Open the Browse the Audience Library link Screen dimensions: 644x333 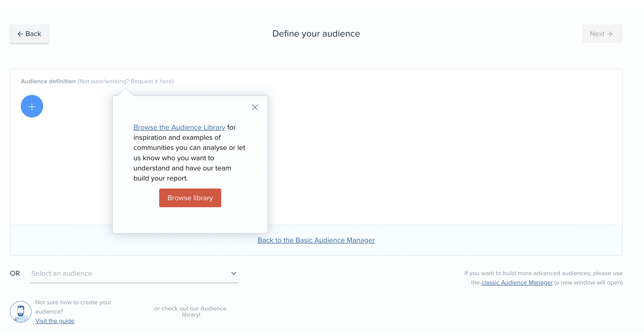[179, 127]
